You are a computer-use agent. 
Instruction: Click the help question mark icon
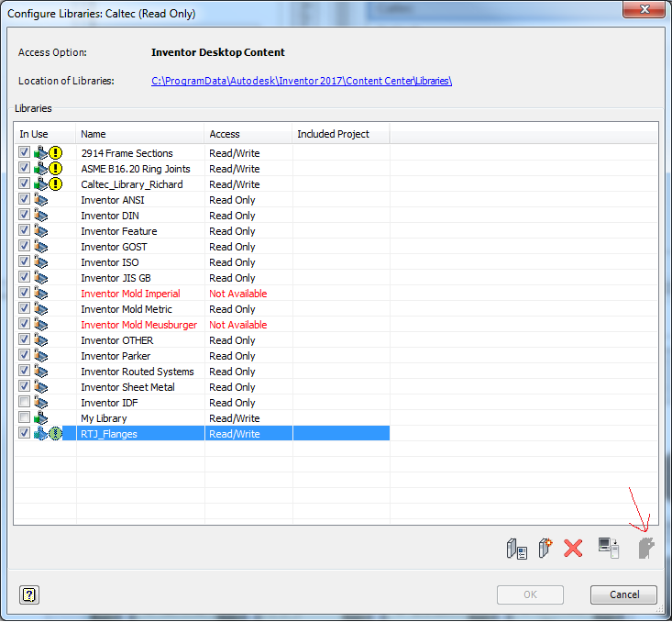(x=29, y=595)
